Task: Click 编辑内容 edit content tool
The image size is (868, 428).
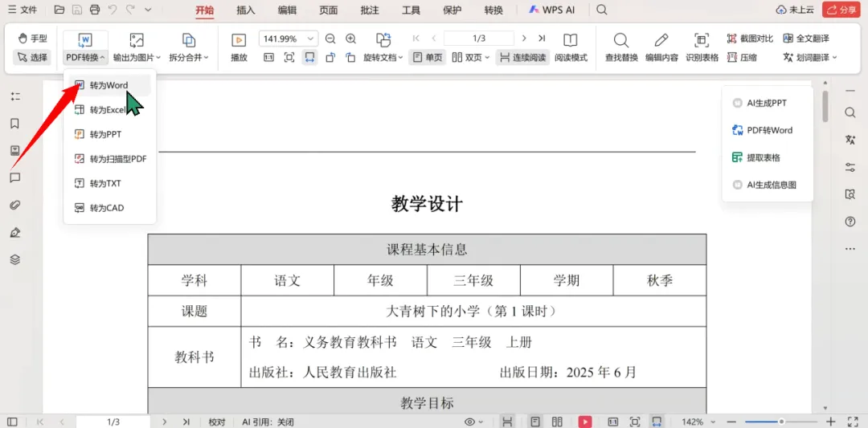Action: tap(661, 47)
